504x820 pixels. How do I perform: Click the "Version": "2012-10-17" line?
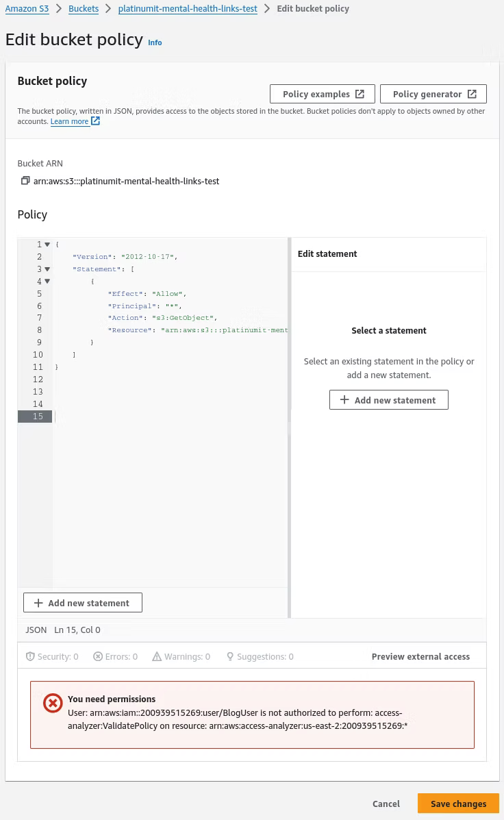point(125,257)
